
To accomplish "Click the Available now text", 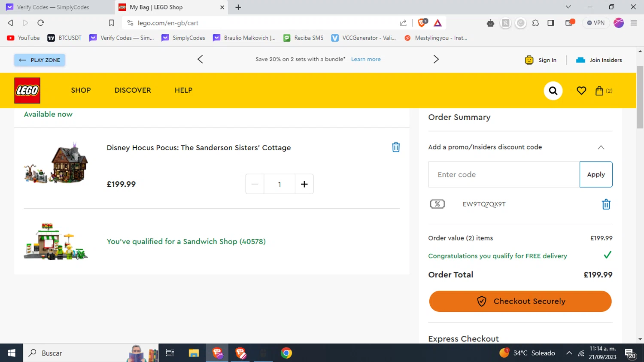I will [x=48, y=114].
